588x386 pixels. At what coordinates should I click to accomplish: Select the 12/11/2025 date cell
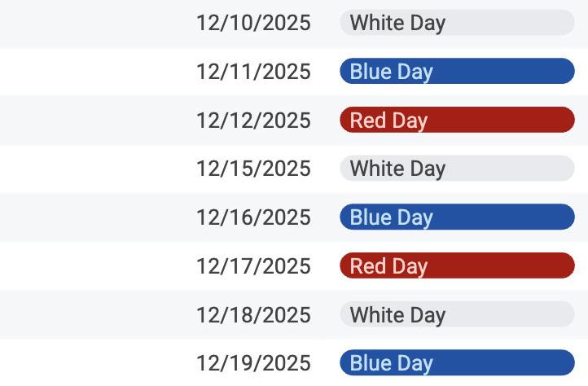pyautogui.click(x=253, y=72)
